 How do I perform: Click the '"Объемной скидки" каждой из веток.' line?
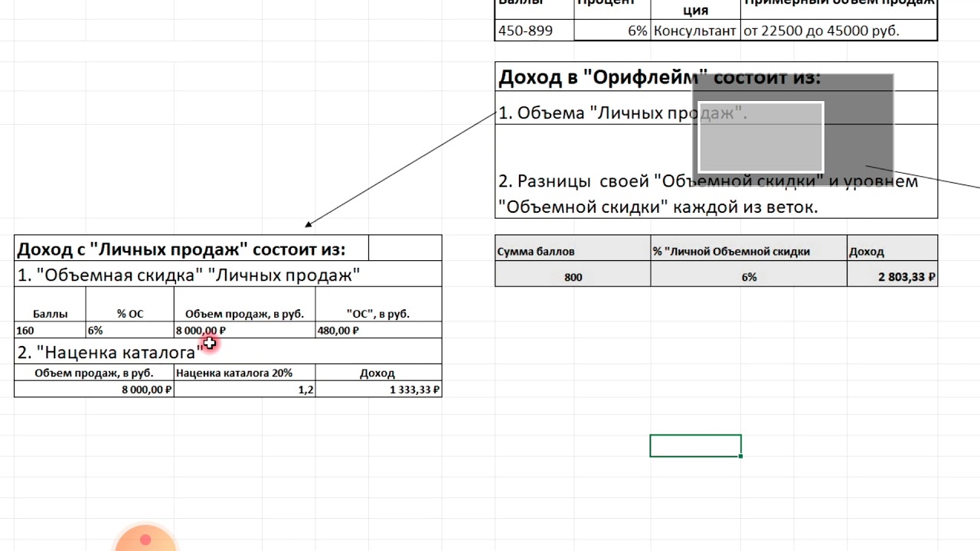pyautogui.click(x=658, y=207)
